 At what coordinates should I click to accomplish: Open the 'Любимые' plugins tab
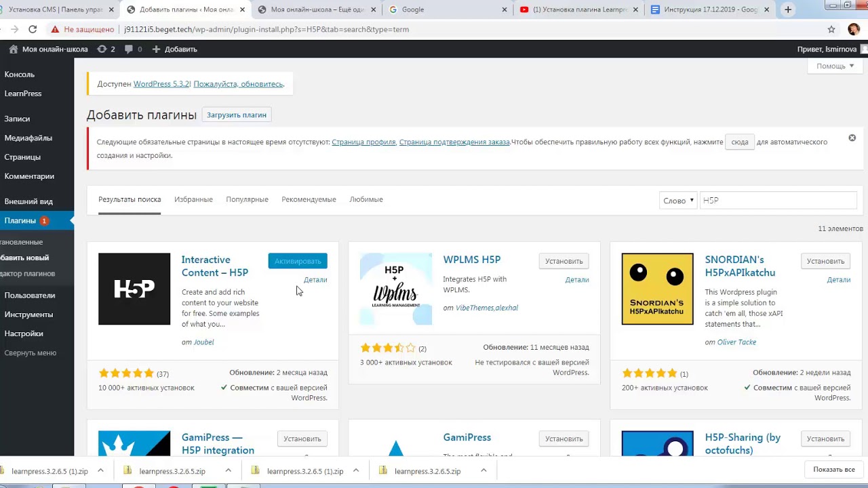click(x=366, y=199)
